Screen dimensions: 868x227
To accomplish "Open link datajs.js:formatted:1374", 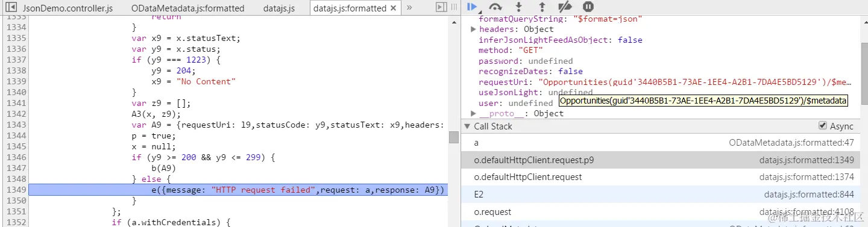I will tap(807, 177).
